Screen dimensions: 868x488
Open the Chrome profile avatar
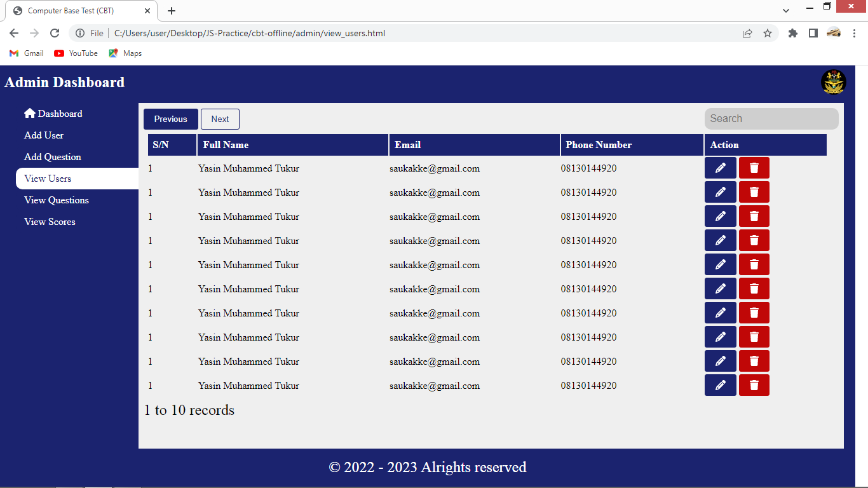pyautogui.click(x=834, y=33)
